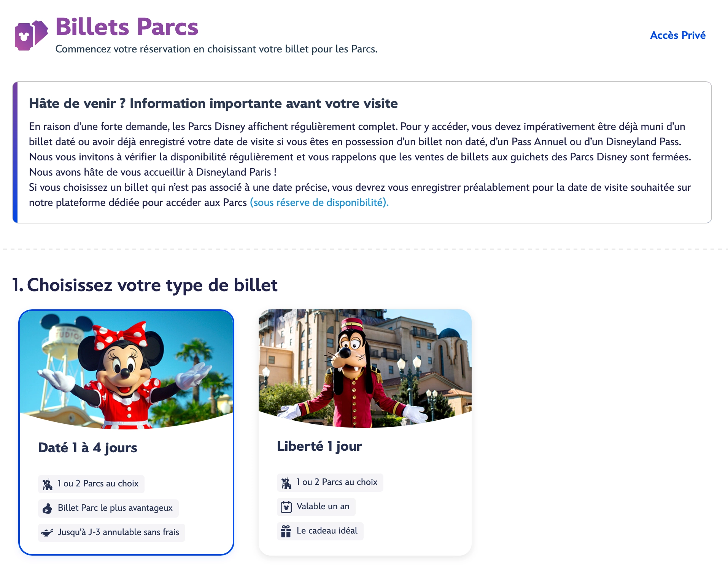The image size is (728, 567).
Task: Click the Choisissez votre type de billet heading
Action: (x=145, y=285)
